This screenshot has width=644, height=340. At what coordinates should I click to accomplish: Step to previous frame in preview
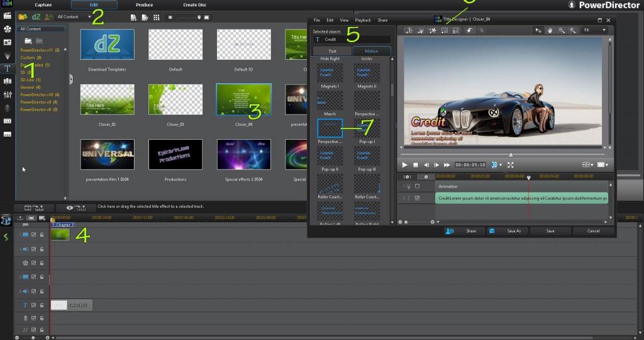[x=426, y=165]
